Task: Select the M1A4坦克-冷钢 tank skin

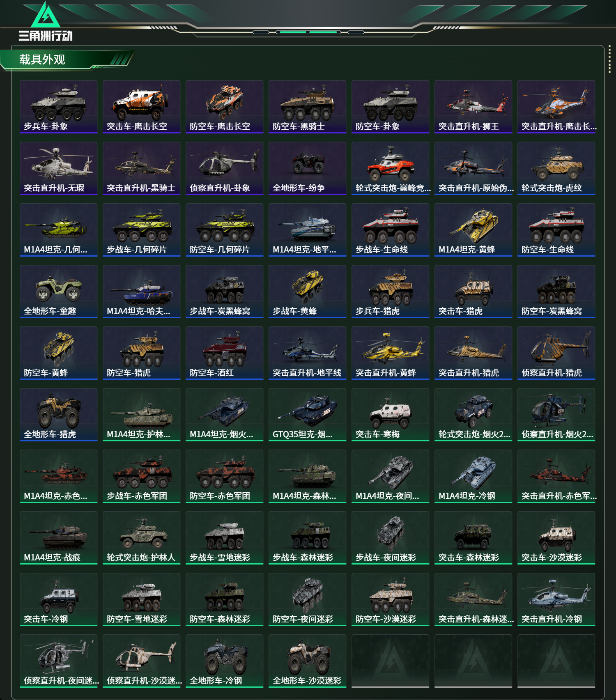Action: pyautogui.click(x=473, y=476)
